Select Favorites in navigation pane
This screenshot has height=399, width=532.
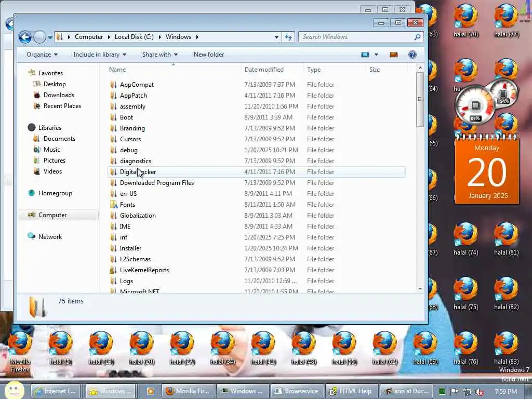pyautogui.click(x=50, y=73)
